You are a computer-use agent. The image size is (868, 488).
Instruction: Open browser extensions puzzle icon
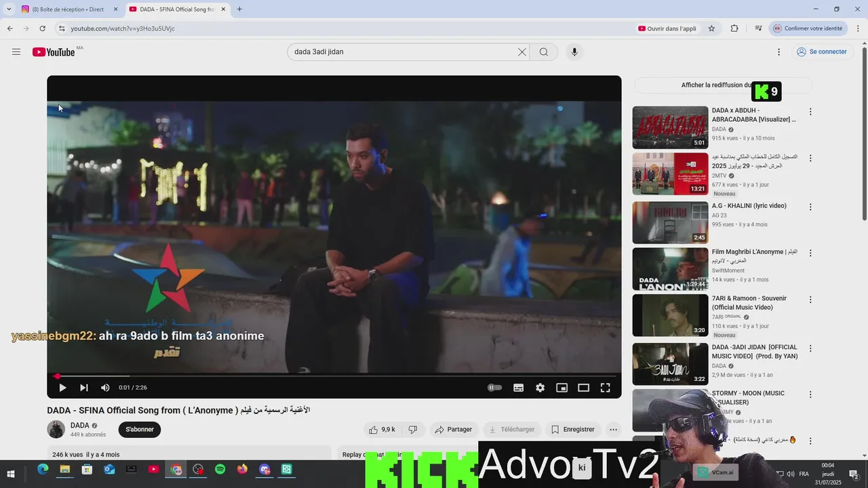pos(734,28)
